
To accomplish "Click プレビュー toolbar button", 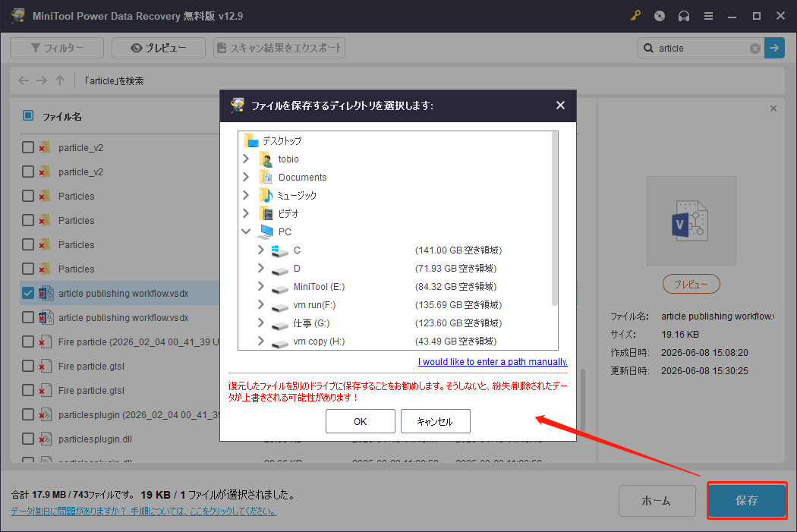I will [x=159, y=48].
